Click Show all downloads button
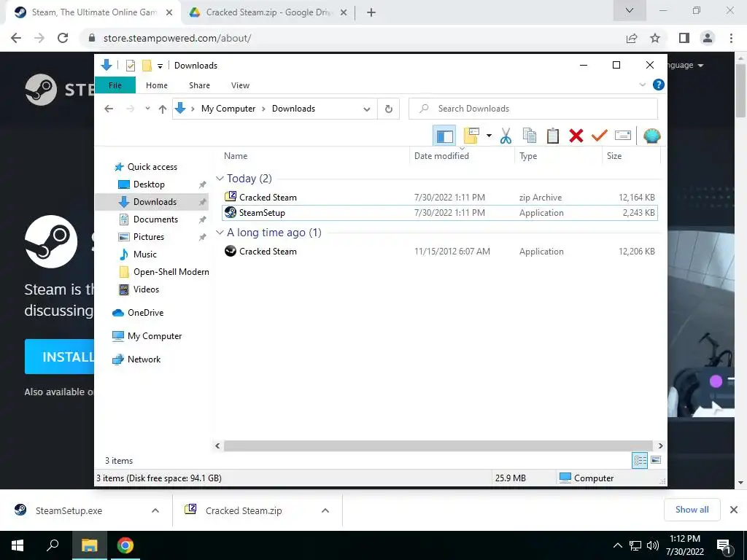 tap(692, 510)
